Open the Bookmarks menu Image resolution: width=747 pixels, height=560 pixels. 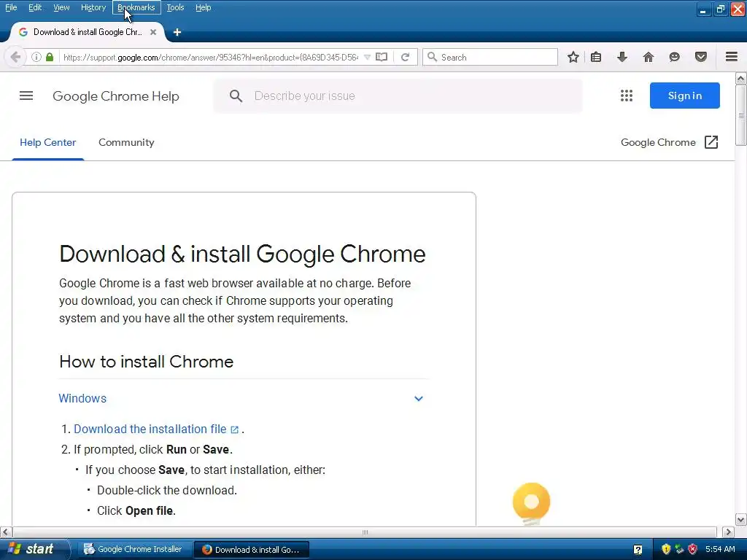click(136, 7)
